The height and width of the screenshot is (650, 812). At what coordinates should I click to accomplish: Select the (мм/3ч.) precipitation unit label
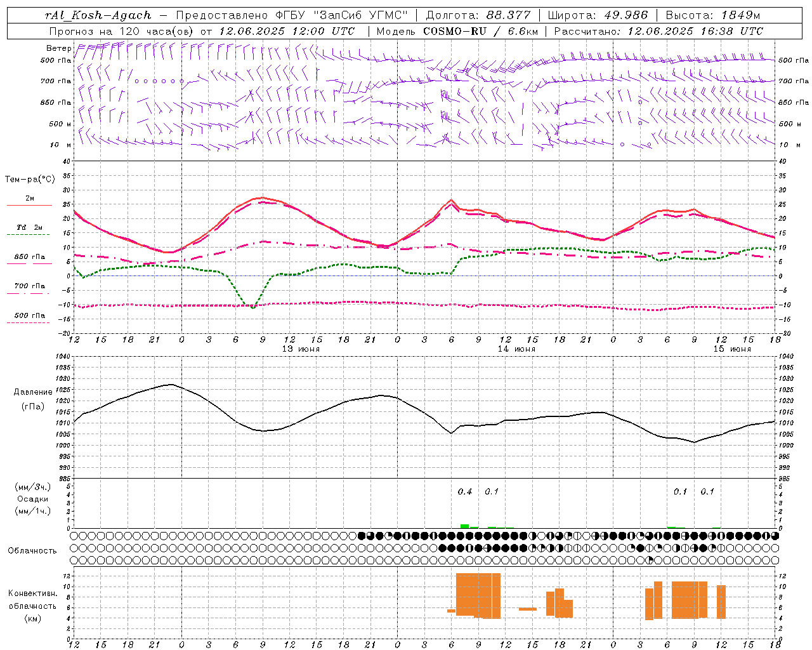pyautogui.click(x=33, y=487)
